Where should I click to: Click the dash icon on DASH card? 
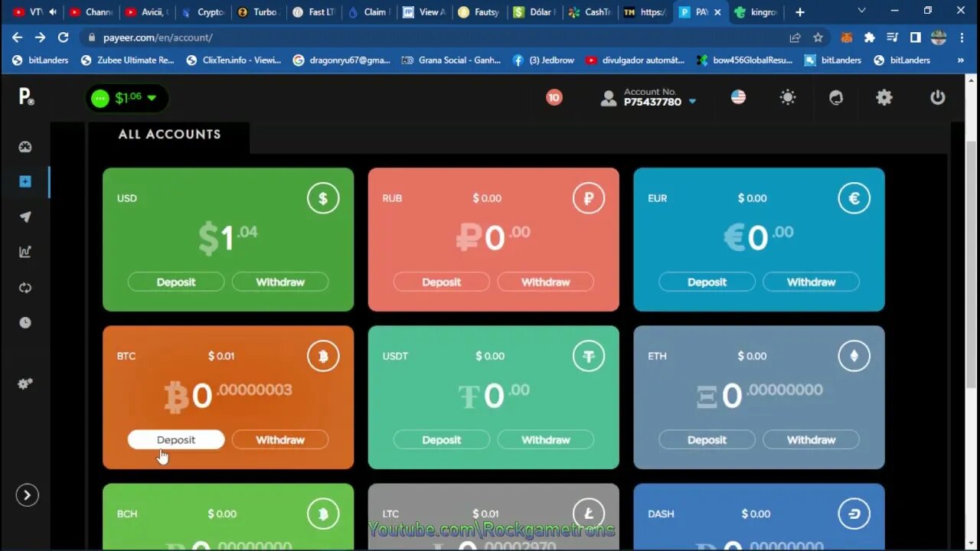(854, 514)
